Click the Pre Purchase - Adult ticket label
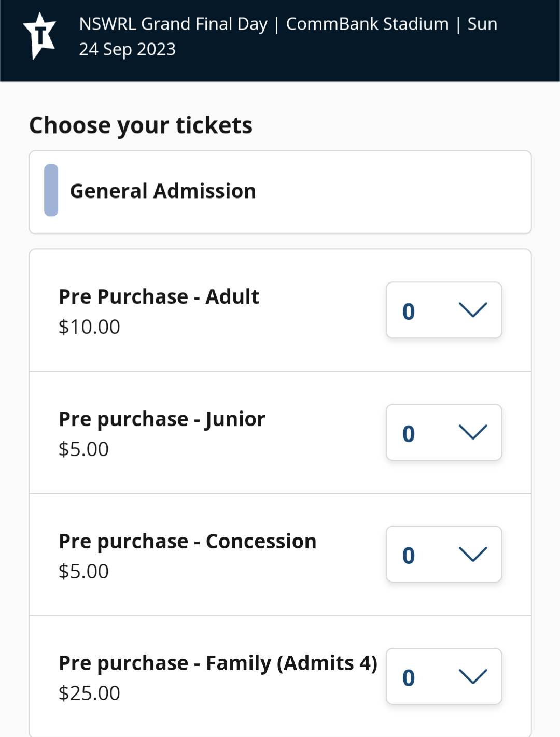 (159, 296)
